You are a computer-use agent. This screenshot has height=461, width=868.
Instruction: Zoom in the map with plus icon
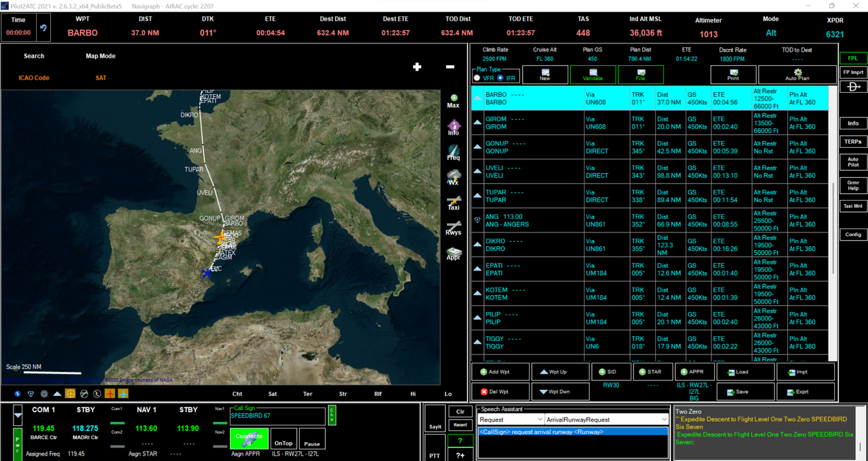pyautogui.click(x=417, y=66)
